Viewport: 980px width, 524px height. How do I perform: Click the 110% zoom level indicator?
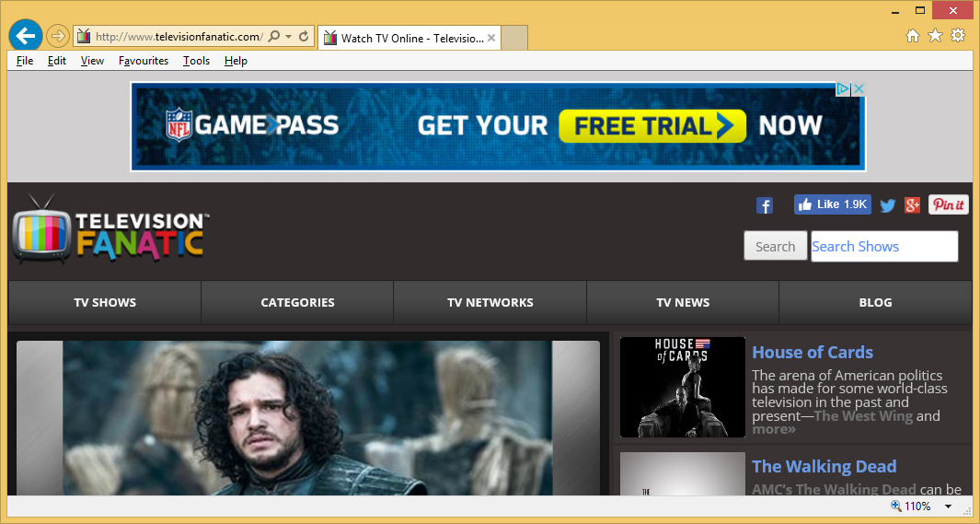pos(911,506)
